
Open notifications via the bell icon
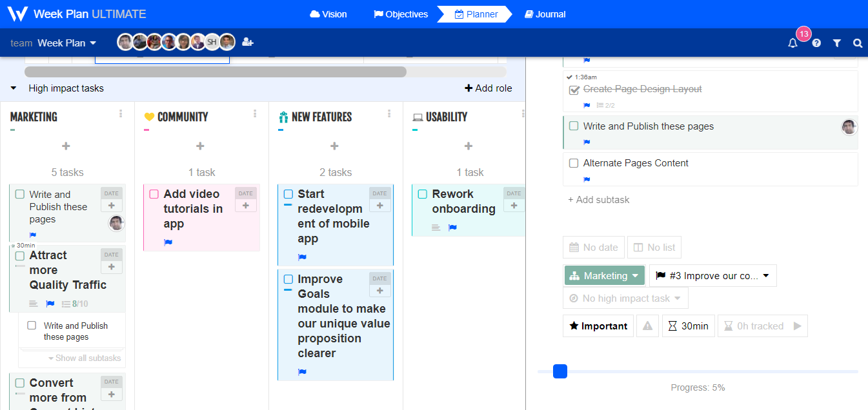click(x=792, y=43)
